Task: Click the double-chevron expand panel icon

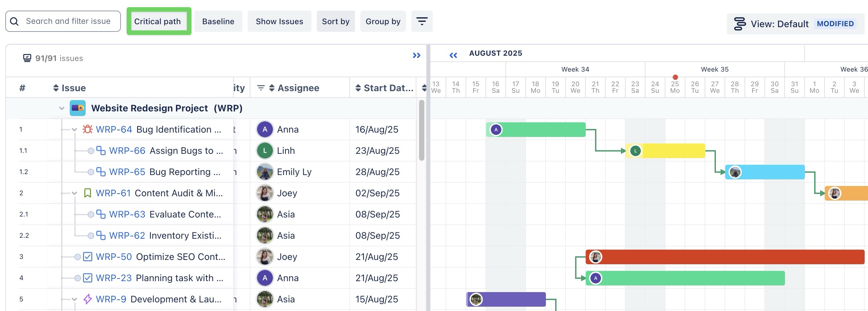Action: coord(416,56)
